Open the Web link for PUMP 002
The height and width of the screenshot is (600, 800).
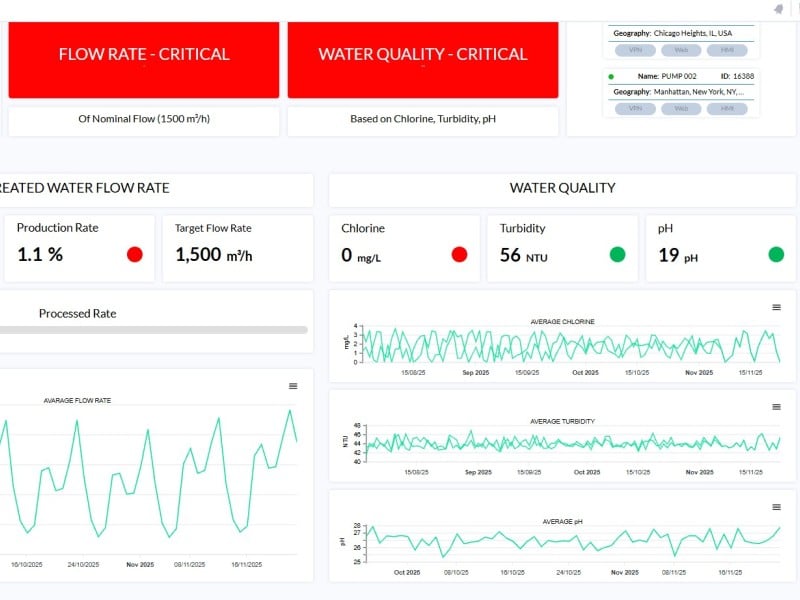(x=681, y=108)
